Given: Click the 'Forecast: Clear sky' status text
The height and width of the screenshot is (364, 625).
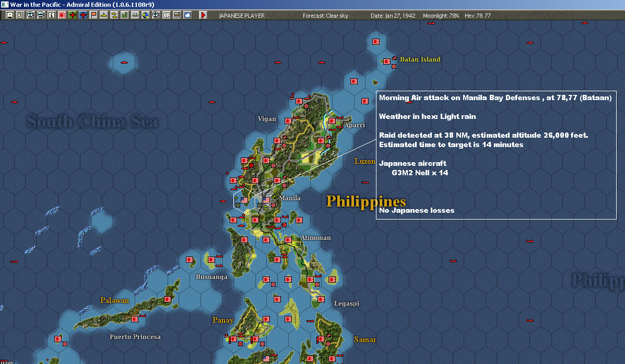Looking at the screenshot, I should point(325,16).
